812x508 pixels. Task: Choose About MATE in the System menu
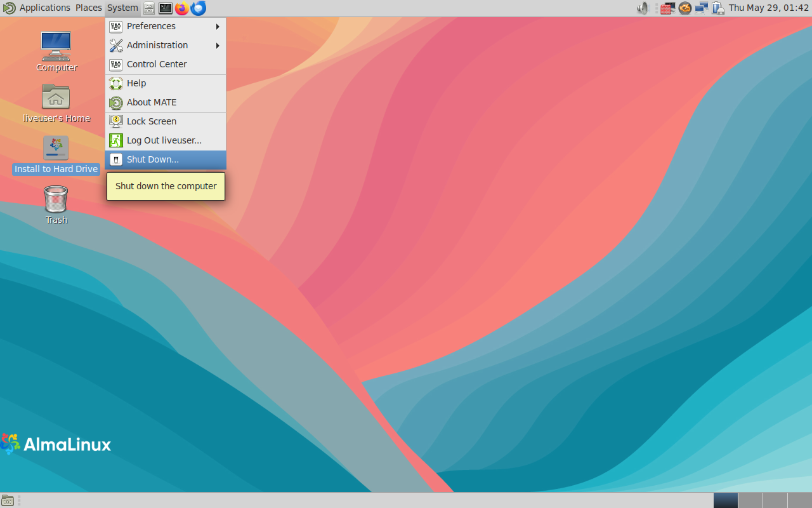pyautogui.click(x=166, y=102)
